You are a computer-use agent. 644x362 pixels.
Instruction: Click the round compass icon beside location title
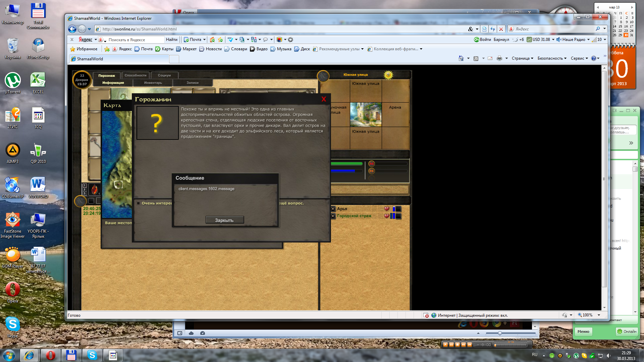pyautogui.click(x=323, y=76)
